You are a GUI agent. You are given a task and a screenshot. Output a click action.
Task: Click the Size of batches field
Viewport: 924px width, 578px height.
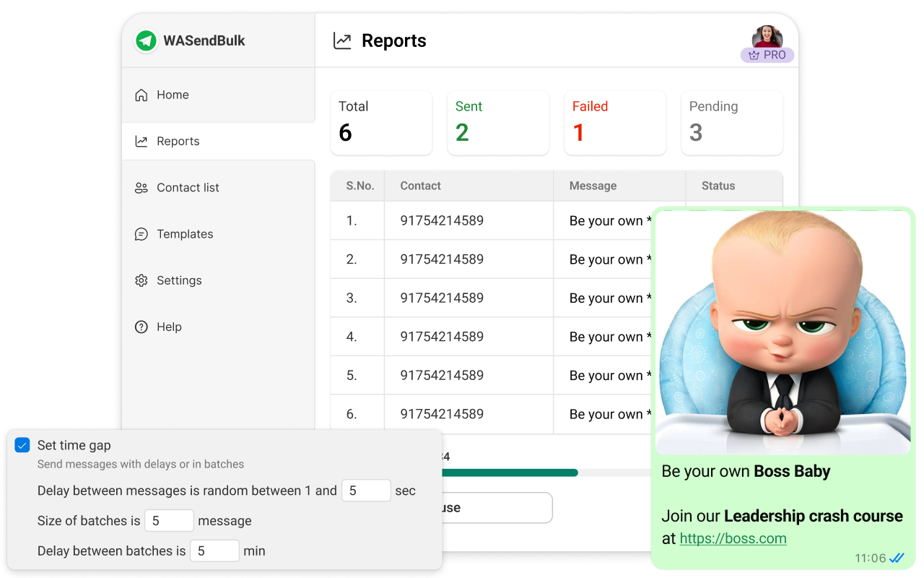[x=169, y=521]
